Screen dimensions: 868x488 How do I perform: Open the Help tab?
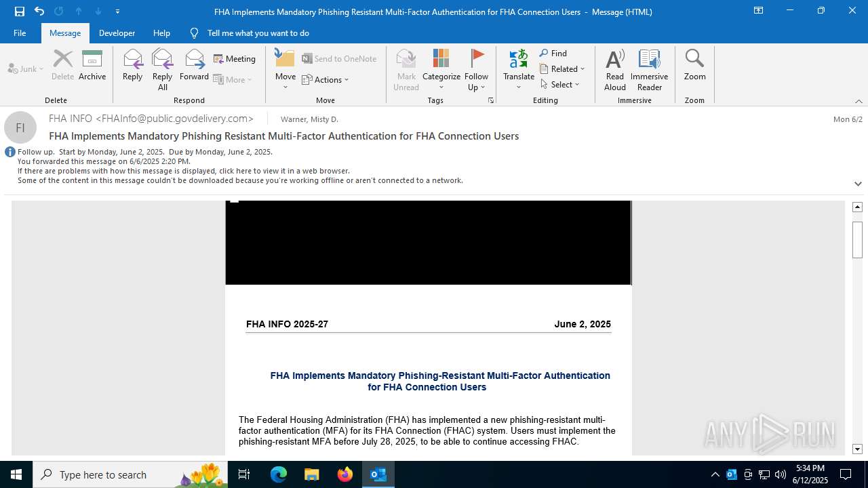click(x=161, y=33)
